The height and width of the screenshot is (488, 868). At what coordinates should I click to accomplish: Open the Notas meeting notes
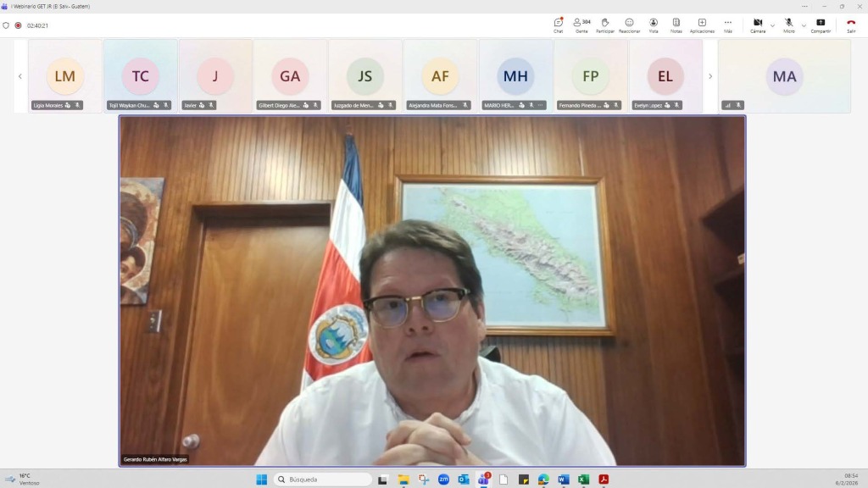[x=676, y=25]
